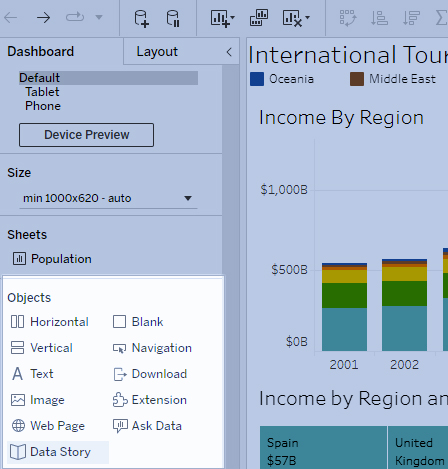Viewport: 448px width, 469px height.
Task: Click the Oceania legend color swatch
Action: pos(257,79)
